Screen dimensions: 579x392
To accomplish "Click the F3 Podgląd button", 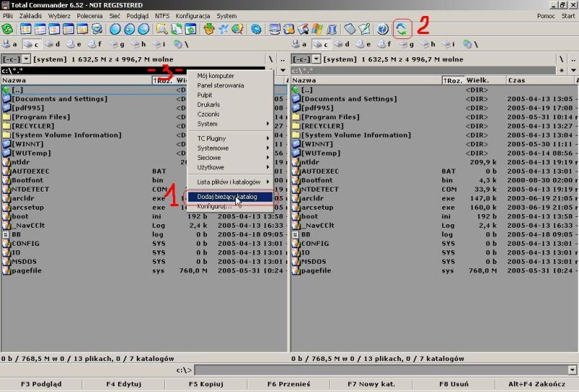I will (x=41, y=384).
